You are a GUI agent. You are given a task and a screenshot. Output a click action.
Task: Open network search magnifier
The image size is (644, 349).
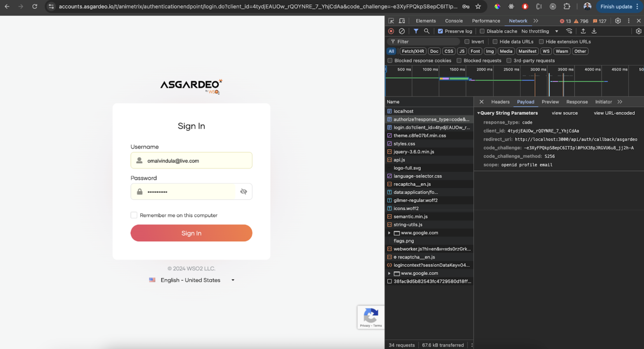(427, 31)
